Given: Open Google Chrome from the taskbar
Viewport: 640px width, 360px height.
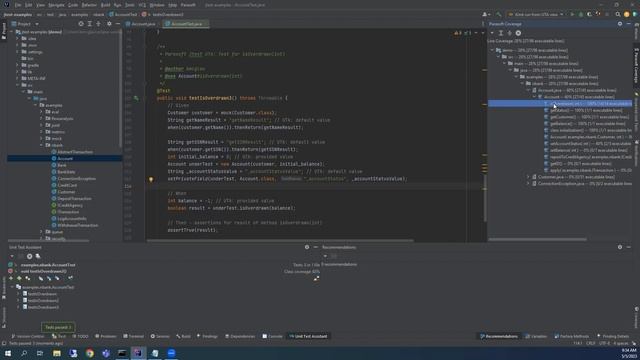Looking at the screenshot, I should [x=89, y=353].
